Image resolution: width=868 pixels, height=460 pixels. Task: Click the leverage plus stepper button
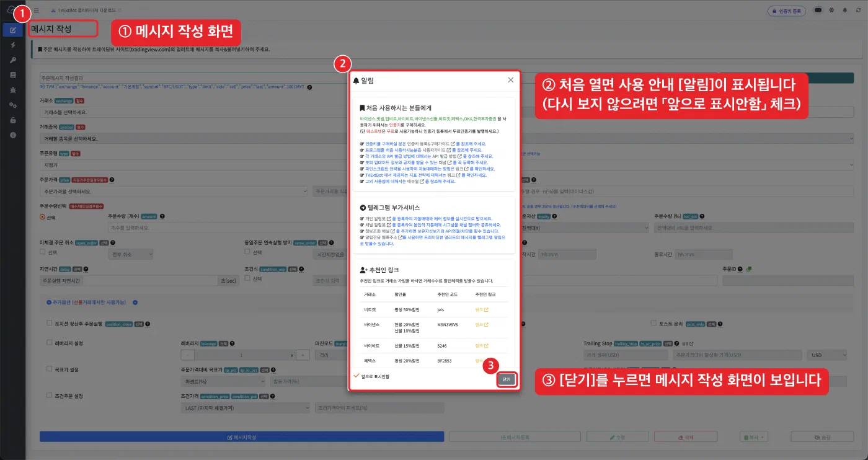pyautogui.click(x=303, y=355)
